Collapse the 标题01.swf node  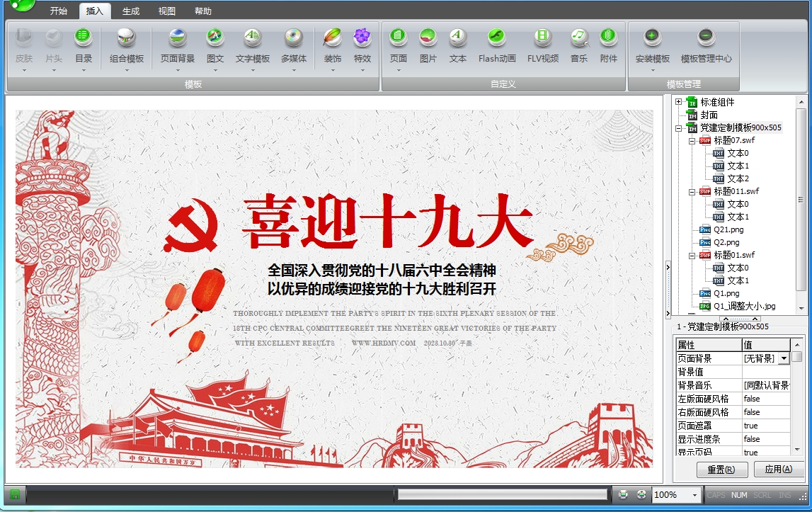click(692, 256)
